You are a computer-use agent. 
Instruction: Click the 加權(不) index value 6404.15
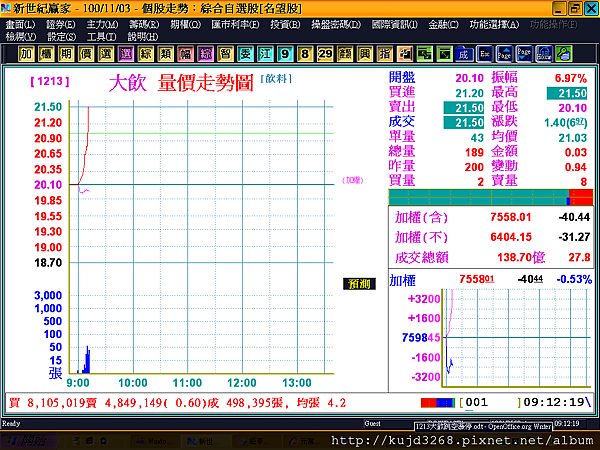click(511, 237)
